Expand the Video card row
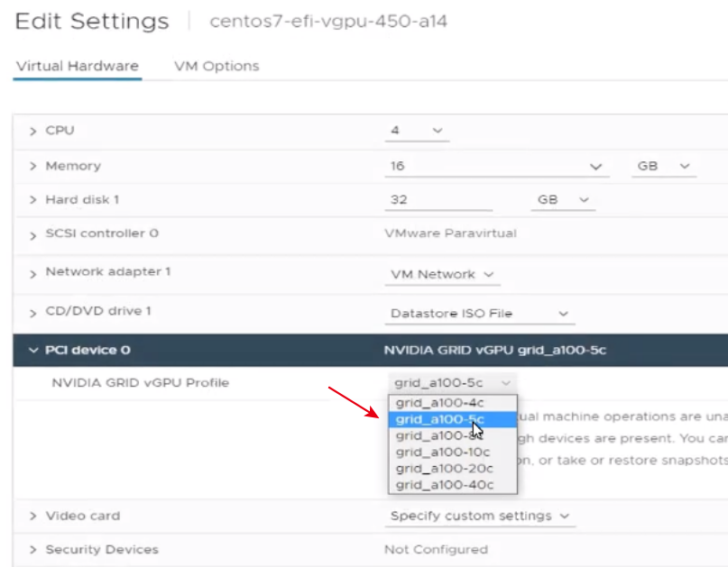This screenshot has height=567, width=728. pyautogui.click(x=32, y=516)
